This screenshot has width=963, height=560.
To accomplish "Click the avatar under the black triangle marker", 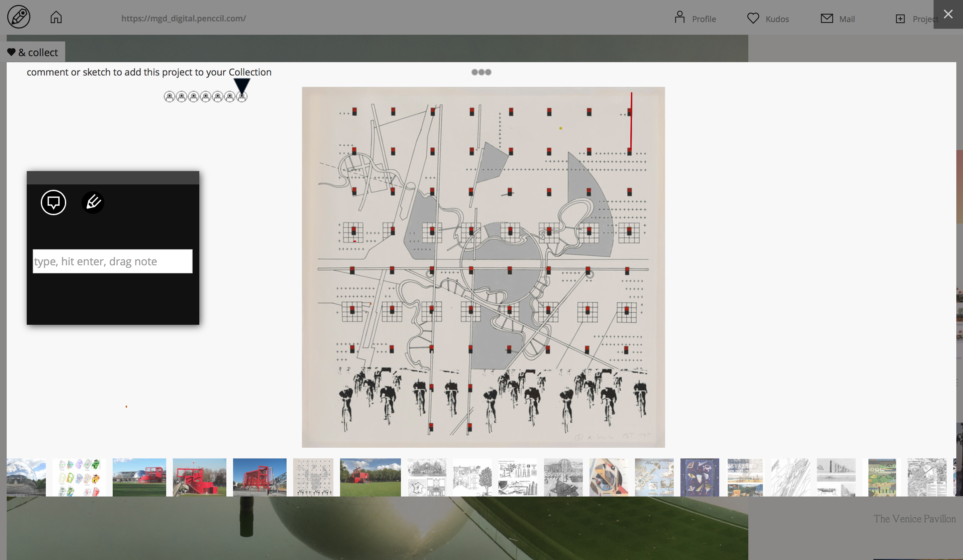I will [x=241, y=97].
